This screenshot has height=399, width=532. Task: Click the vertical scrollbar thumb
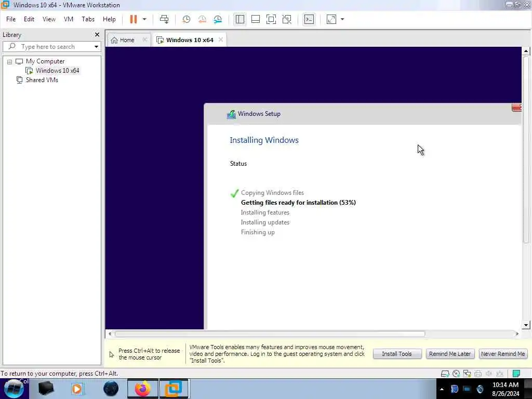coord(526,149)
